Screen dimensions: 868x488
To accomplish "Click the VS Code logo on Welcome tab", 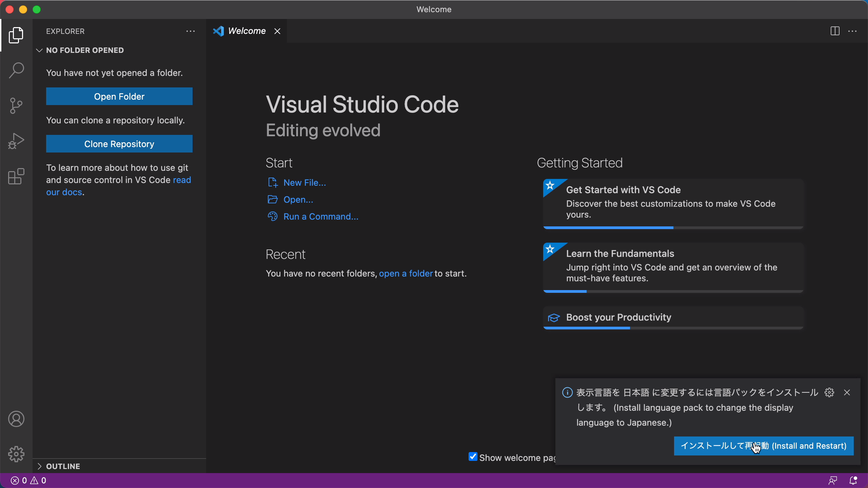I will coord(218,31).
